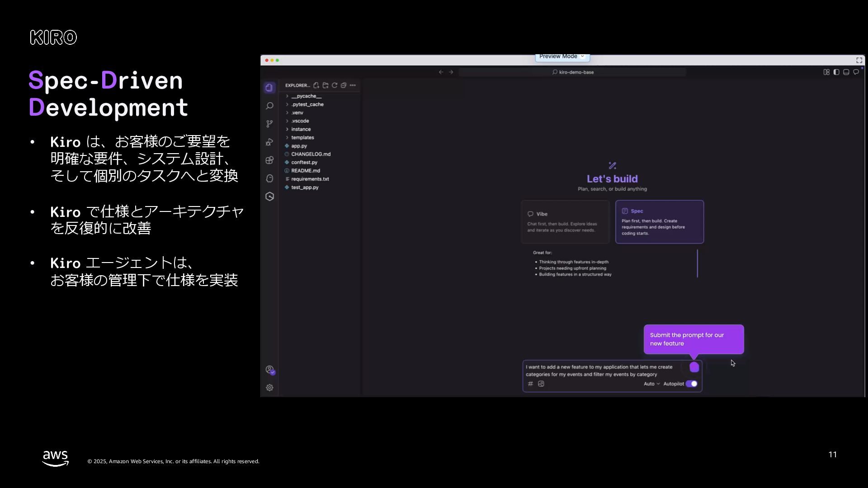
Task: Click Refresh Explorer icon
Action: click(x=335, y=85)
